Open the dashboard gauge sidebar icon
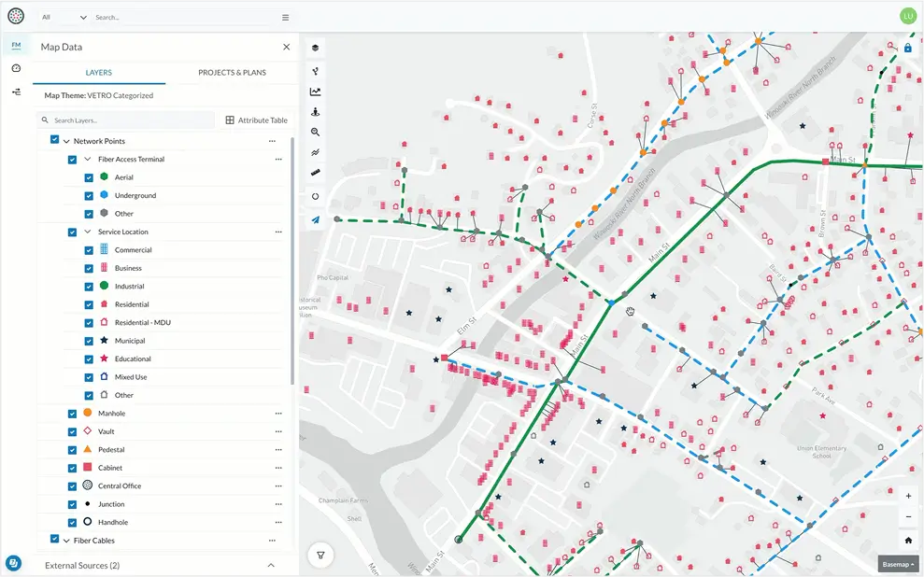 (16, 68)
